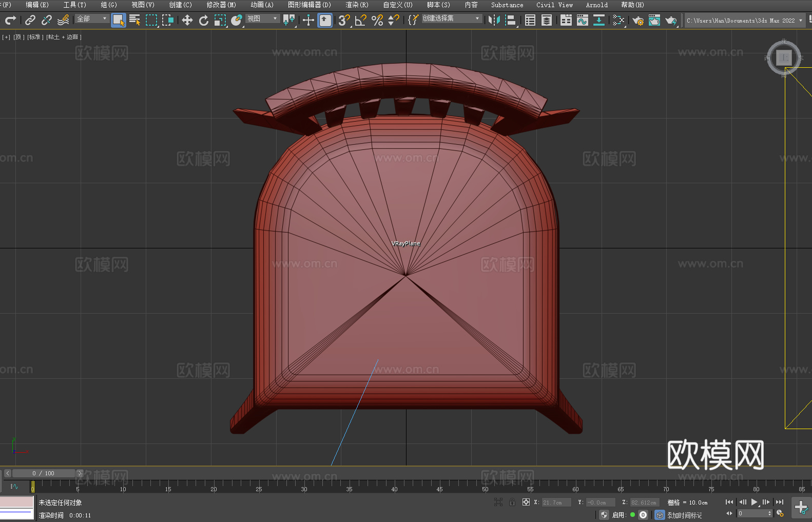Open the 编辑(E) menu
Screen dimensions: 812x522
[37, 5]
